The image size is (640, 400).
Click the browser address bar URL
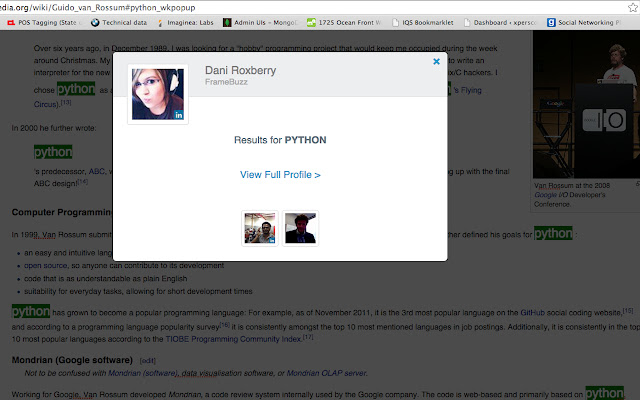coord(98,7)
